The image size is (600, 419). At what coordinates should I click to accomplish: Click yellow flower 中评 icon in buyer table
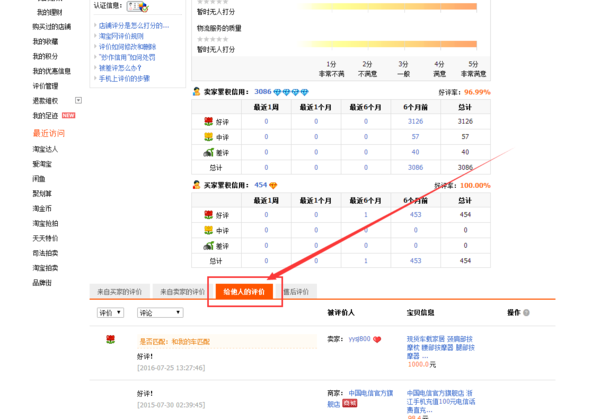coord(208,230)
